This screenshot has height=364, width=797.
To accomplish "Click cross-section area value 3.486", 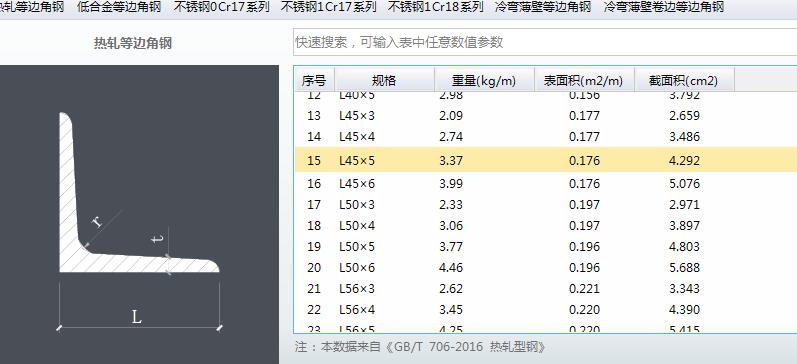I will tap(685, 137).
